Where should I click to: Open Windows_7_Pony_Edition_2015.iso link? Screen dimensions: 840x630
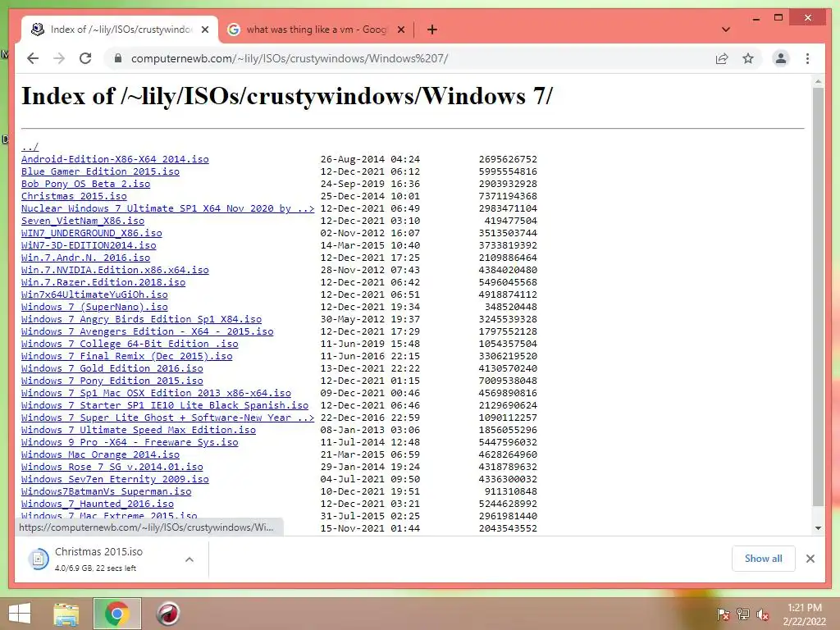pyautogui.click(x=112, y=381)
